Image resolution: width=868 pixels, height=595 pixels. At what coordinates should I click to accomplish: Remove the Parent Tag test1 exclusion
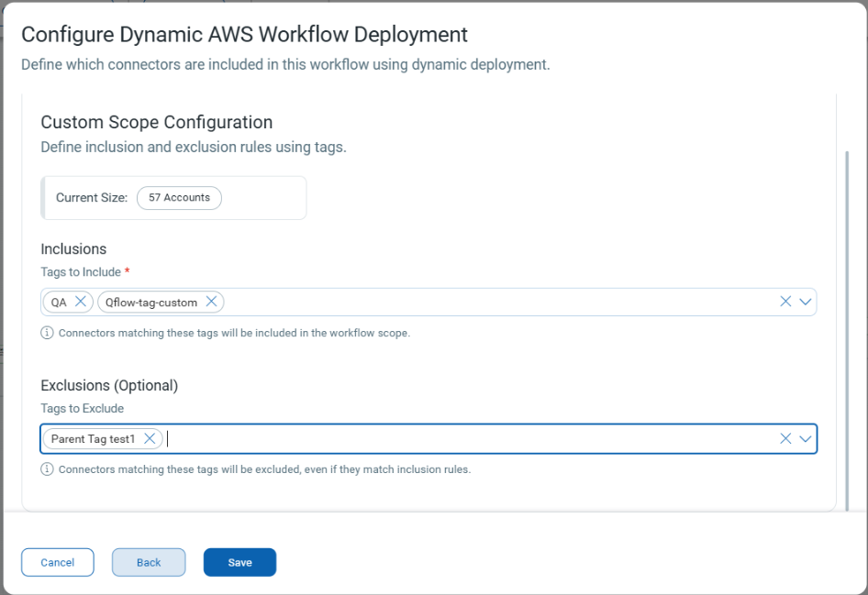150,438
